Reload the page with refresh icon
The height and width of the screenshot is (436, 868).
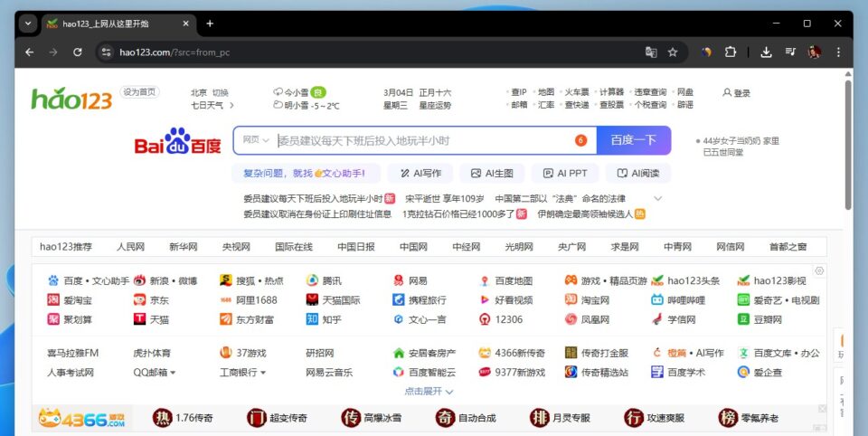(78, 52)
